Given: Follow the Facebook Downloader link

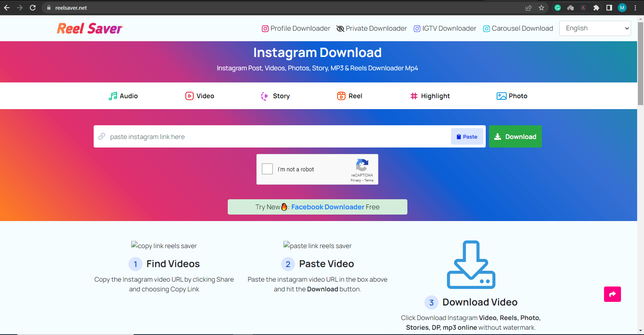Looking at the screenshot, I should [328, 207].
